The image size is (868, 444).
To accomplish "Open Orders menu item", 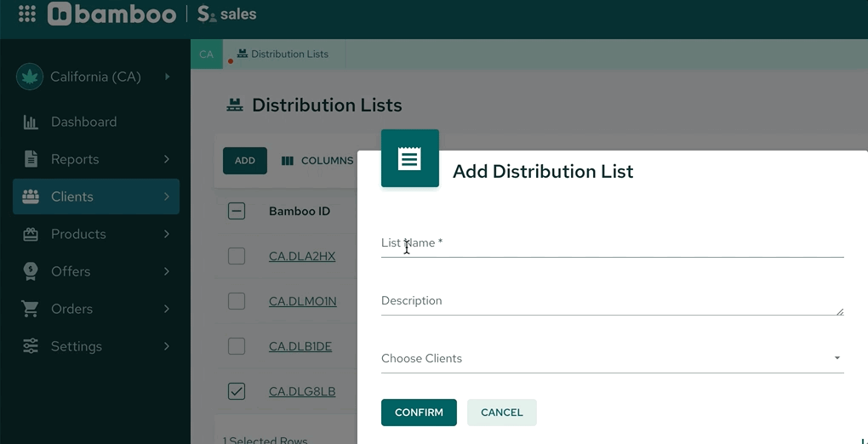I will 96,309.
